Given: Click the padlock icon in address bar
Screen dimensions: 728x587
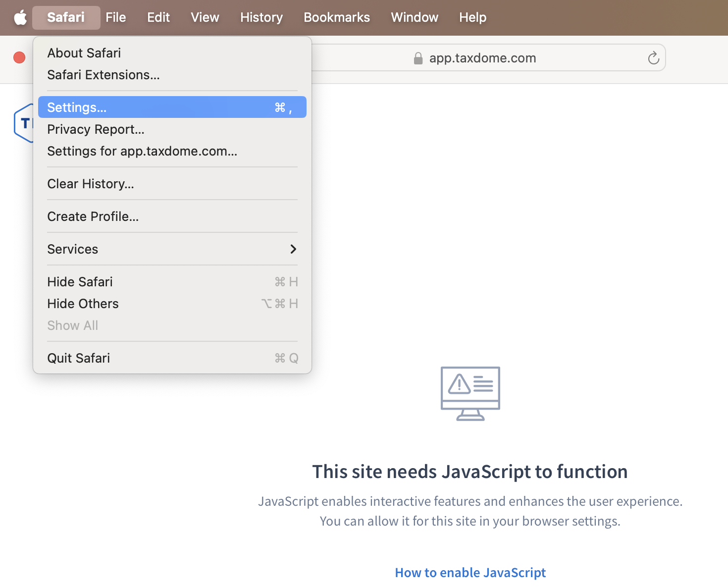Looking at the screenshot, I should pos(418,58).
